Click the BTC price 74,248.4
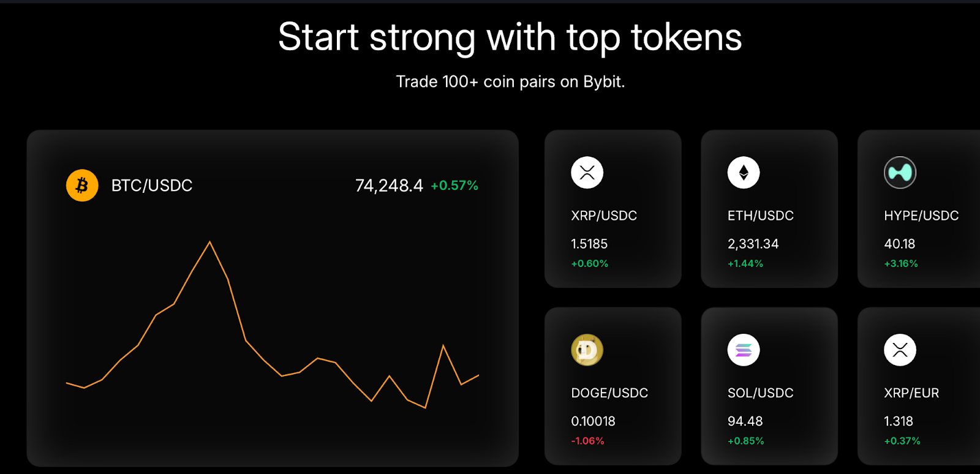This screenshot has height=474, width=980. 389,186
